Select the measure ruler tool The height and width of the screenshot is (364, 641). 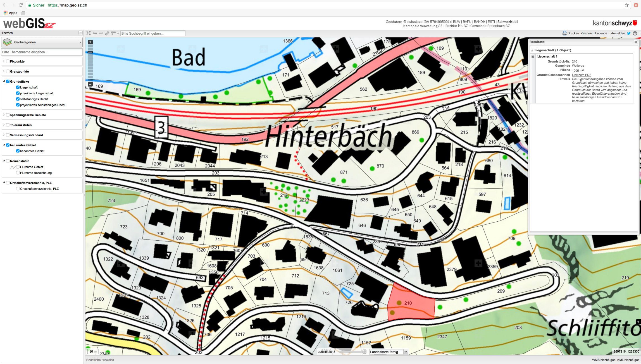click(113, 33)
